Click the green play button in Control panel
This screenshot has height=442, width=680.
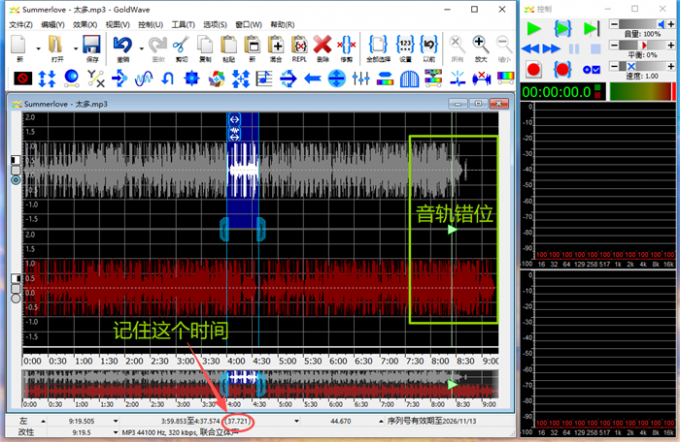coord(533,28)
